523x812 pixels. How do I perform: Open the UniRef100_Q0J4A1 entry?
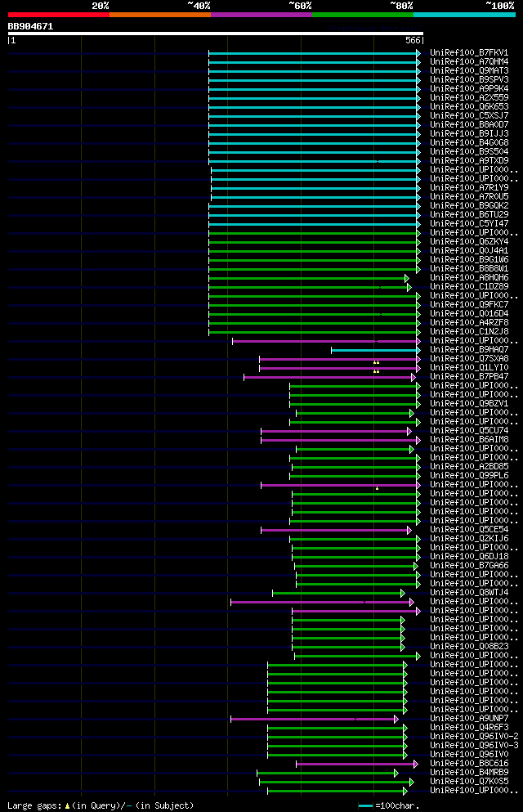pyautogui.click(x=469, y=251)
